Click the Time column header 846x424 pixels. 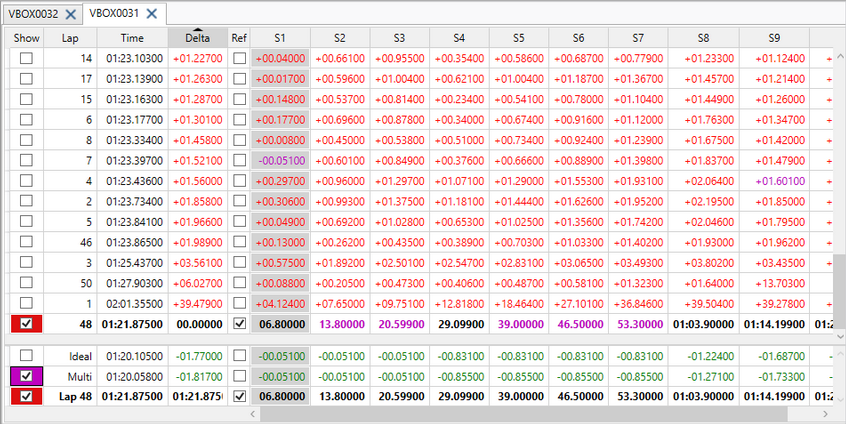[x=132, y=37]
